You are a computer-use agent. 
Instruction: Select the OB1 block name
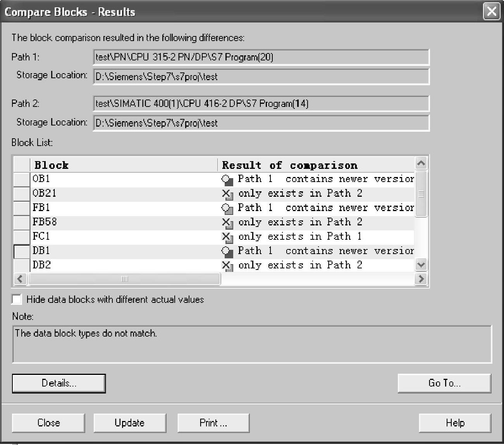[x=41, y=179]
